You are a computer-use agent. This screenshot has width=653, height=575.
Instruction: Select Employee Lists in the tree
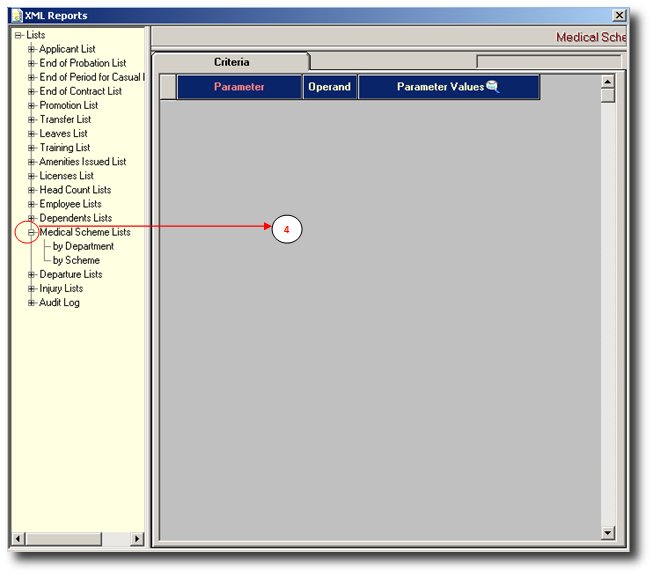point(70,204)
